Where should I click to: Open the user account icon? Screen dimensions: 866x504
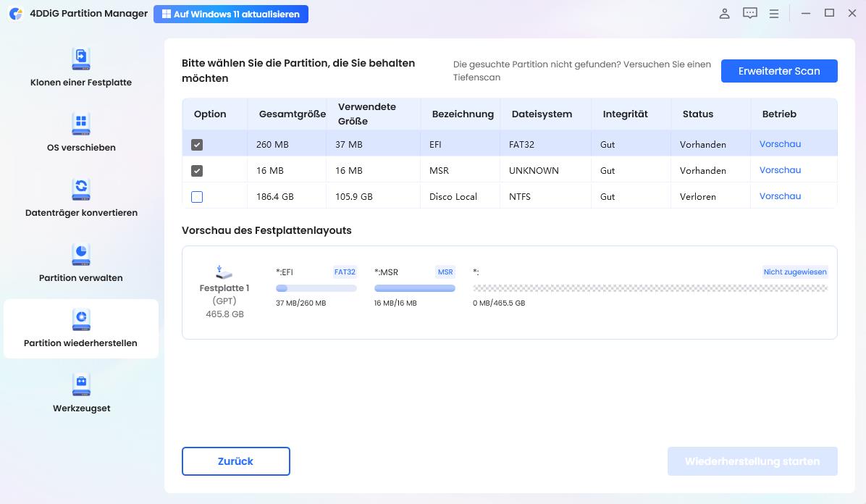coord(724,14)
